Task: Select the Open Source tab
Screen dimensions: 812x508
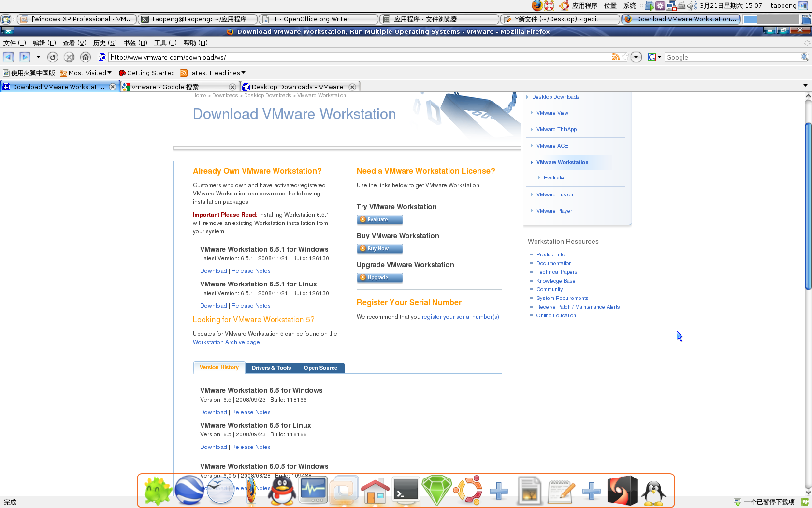Action: click(x=320, y=368)
